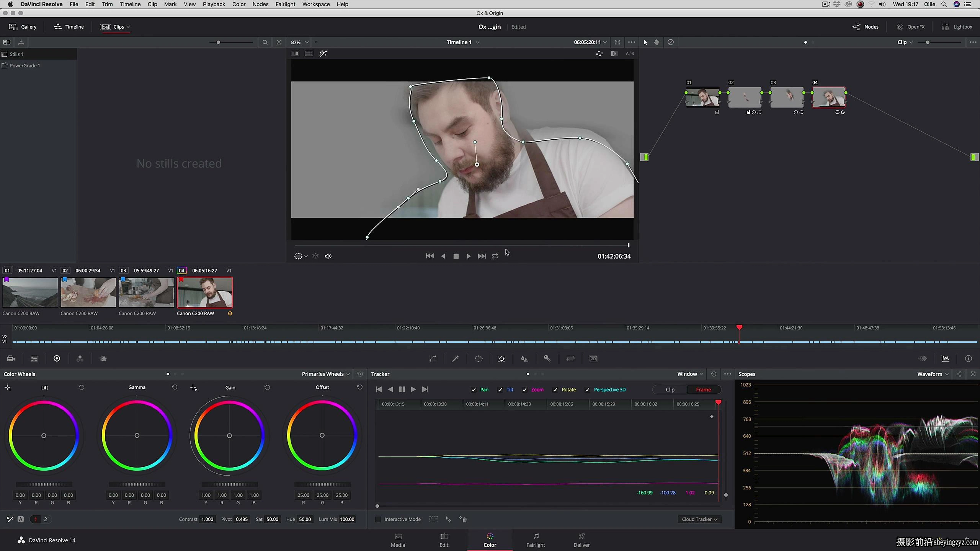Switch to the Edit page tab

pyautogui.click(x=444, y=540)
